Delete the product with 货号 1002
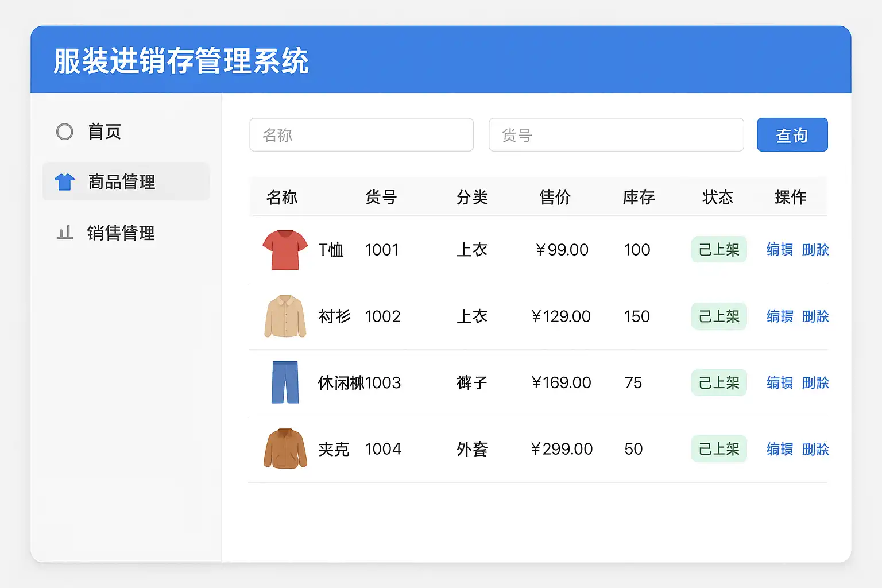Viewport: 882px width, 588px height. pos(815,316)
